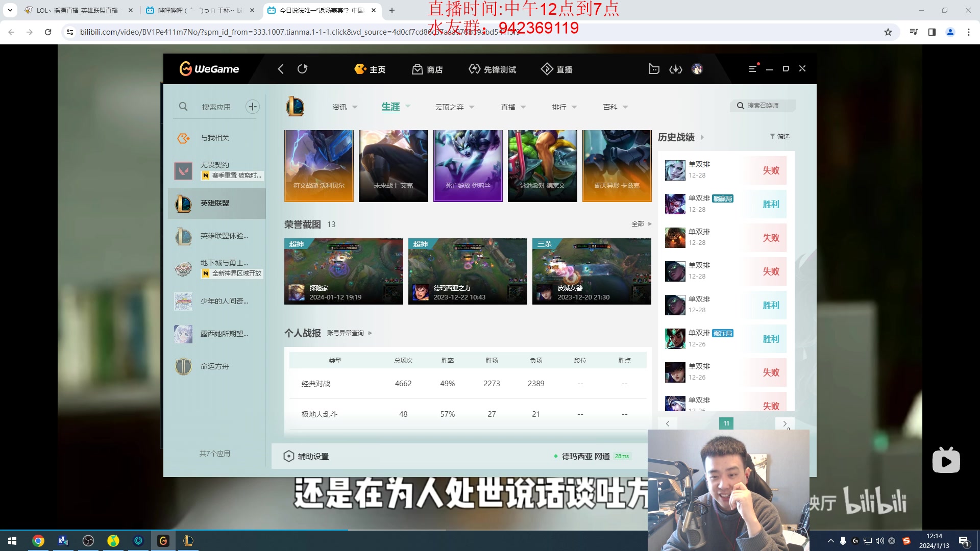Select 露西她所期望 game entry
The image size is (980, 551).
tap(217, 334)
